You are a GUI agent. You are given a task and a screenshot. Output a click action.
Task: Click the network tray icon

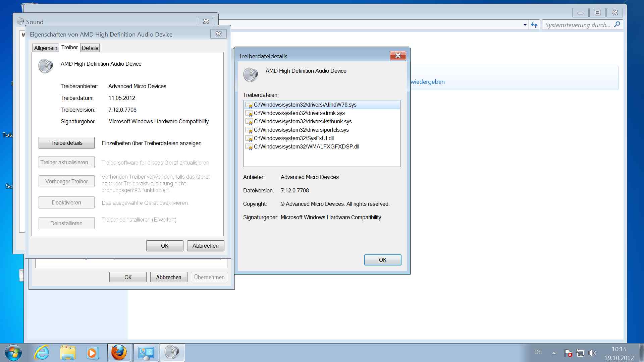click(x=580, y=353)
